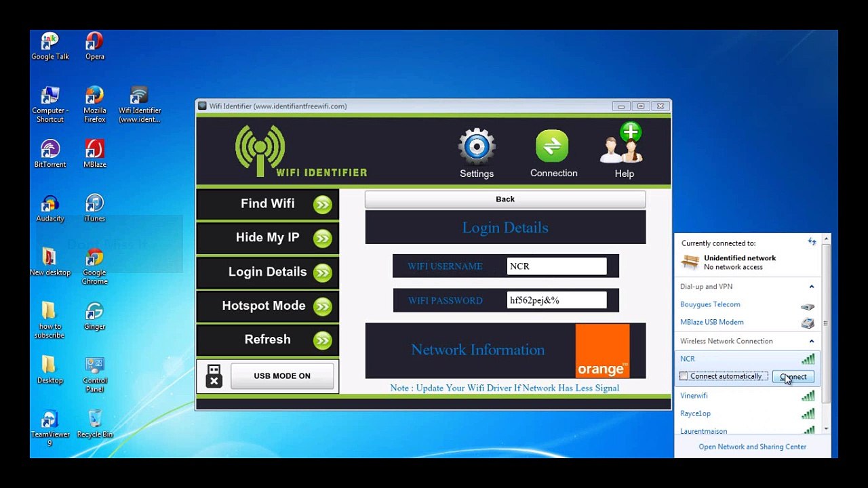Screen dimensions: 868x488
Task: Click the USB MODE ON button
Action: tap(282, 376)
